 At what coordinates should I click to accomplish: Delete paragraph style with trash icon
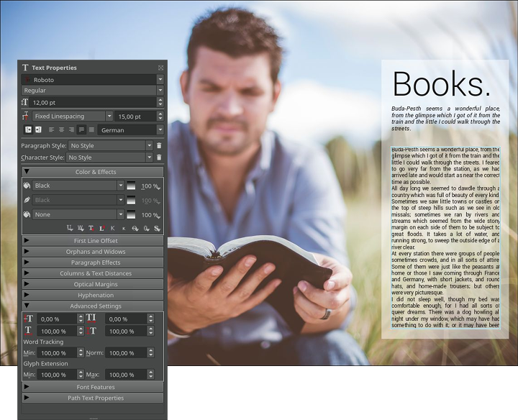159,145
